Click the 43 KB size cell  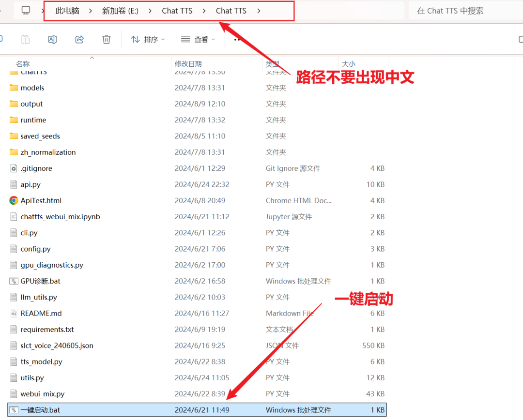(375, 394)
